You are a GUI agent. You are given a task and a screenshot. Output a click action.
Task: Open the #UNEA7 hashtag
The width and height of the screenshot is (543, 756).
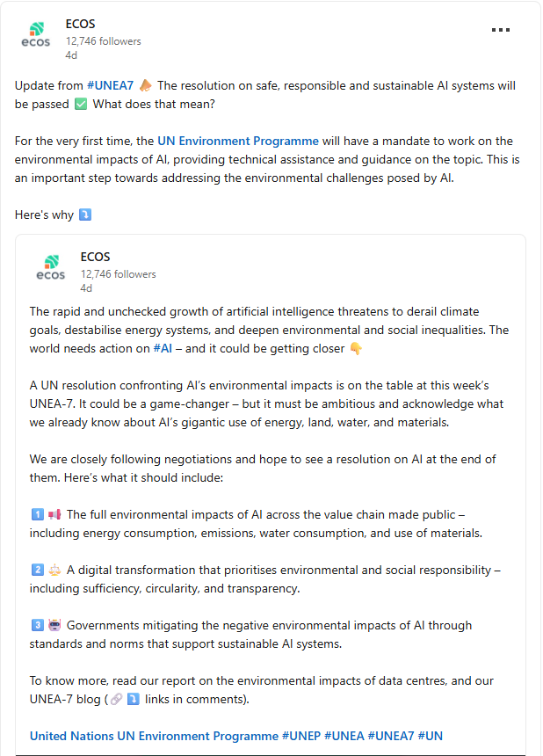click(112, 85)
